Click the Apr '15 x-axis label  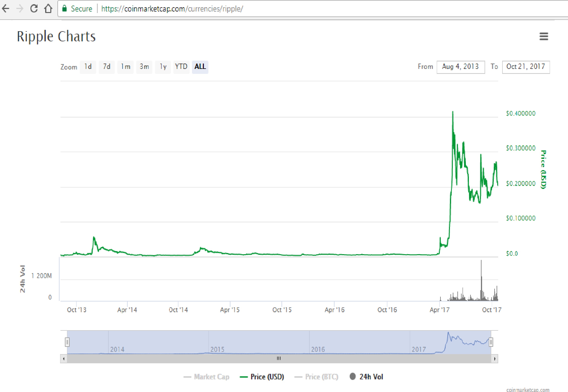point(230,310)
